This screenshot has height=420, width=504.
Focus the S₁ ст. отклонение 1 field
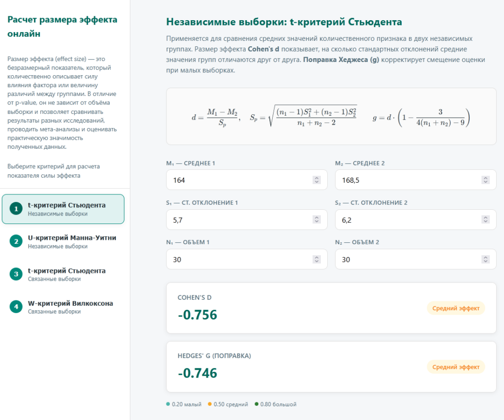pyautogui.click(x=247, y=220)
